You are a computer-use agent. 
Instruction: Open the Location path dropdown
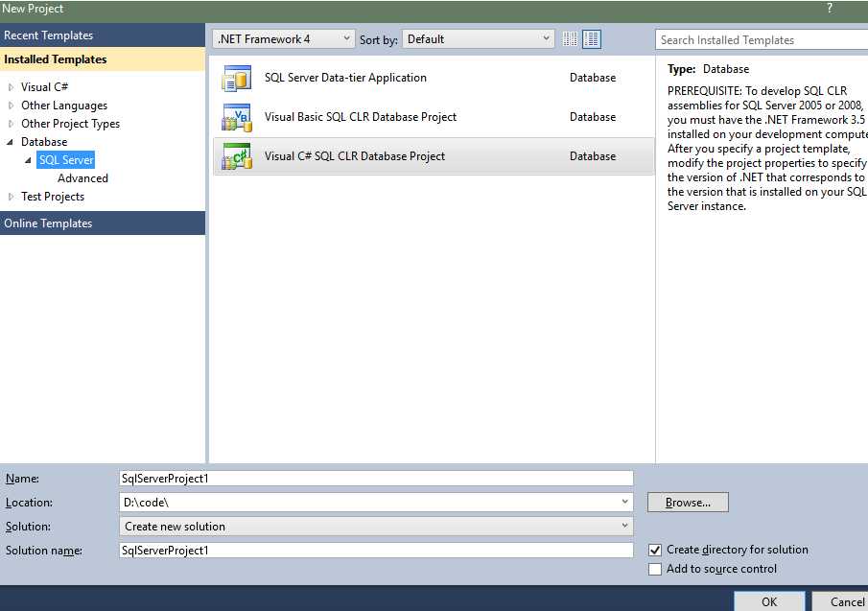[625, 502]
